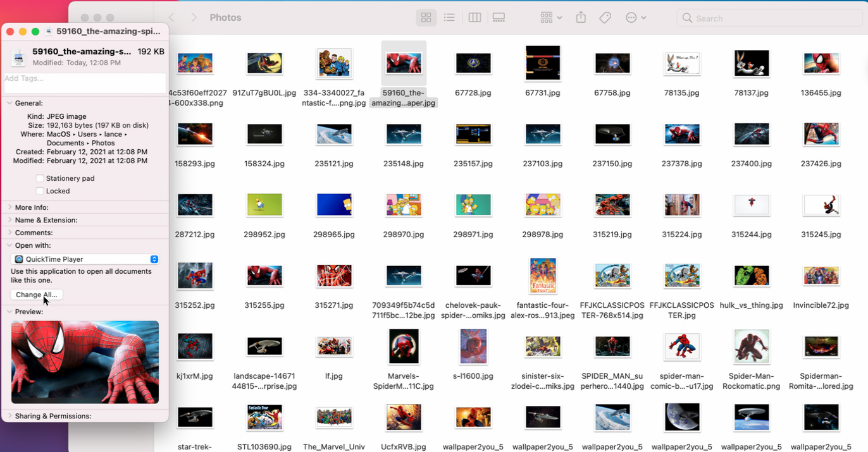Select the 298978.jpg thumbnail
The width and height of the screenshot is (868, 452).
pos(543,205)
